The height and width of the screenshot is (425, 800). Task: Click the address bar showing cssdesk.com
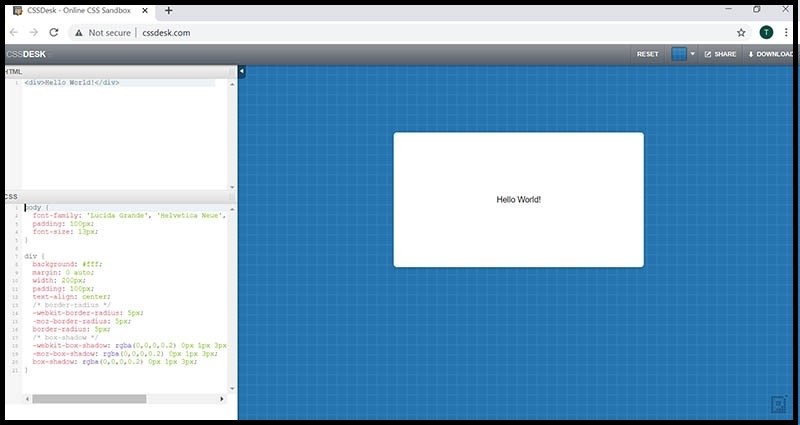(x=400, y=32)
